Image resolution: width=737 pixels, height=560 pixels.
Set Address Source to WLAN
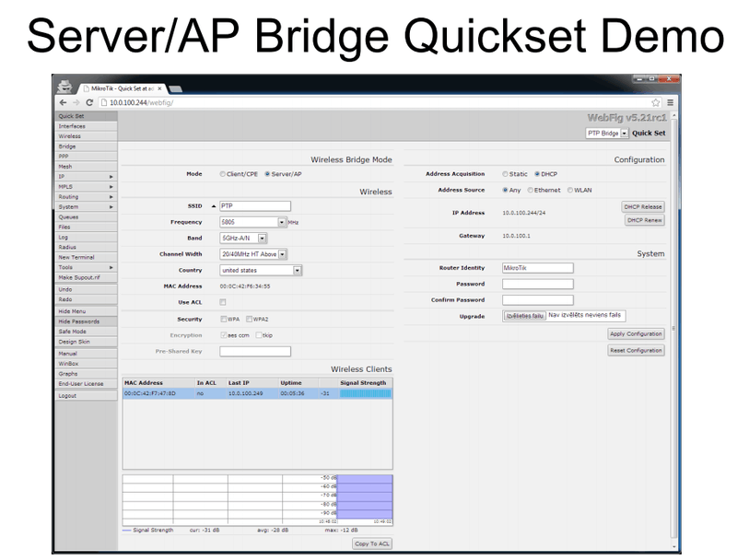pyautogui.click(x=570, y=191)
